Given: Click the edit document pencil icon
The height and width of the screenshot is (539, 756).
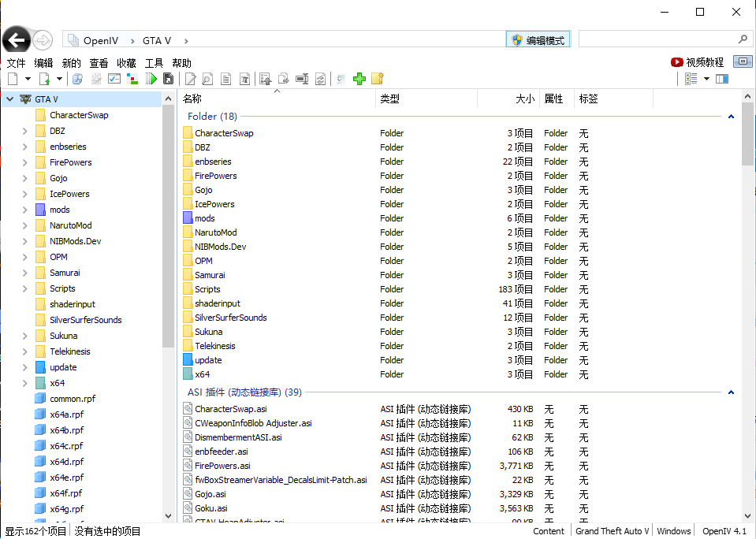Looking at the screenshot, I should point(191,79).
